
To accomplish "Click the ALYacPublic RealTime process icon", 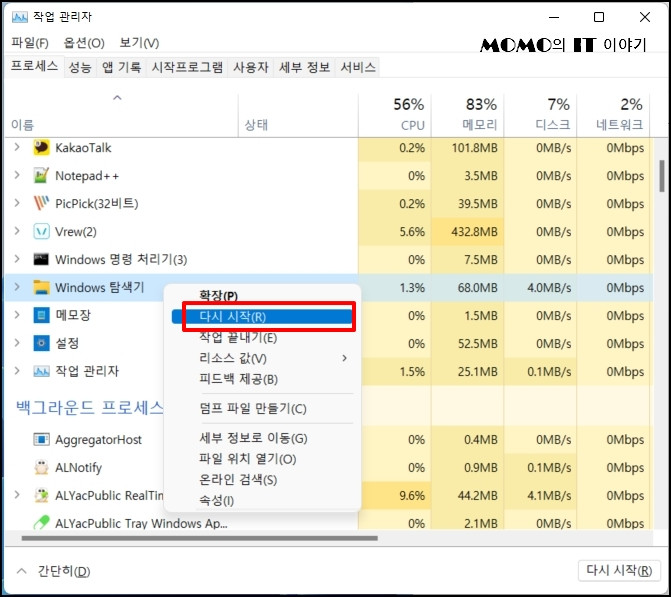I will tap(41, 495).
